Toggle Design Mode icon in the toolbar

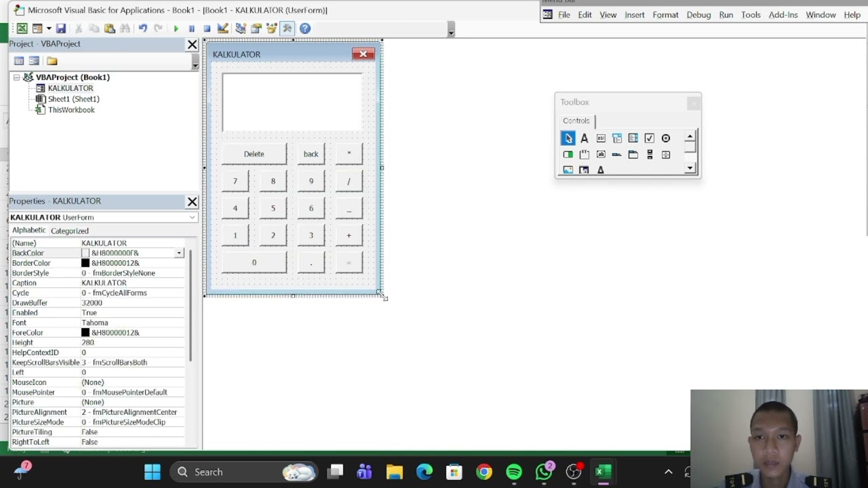222,28
